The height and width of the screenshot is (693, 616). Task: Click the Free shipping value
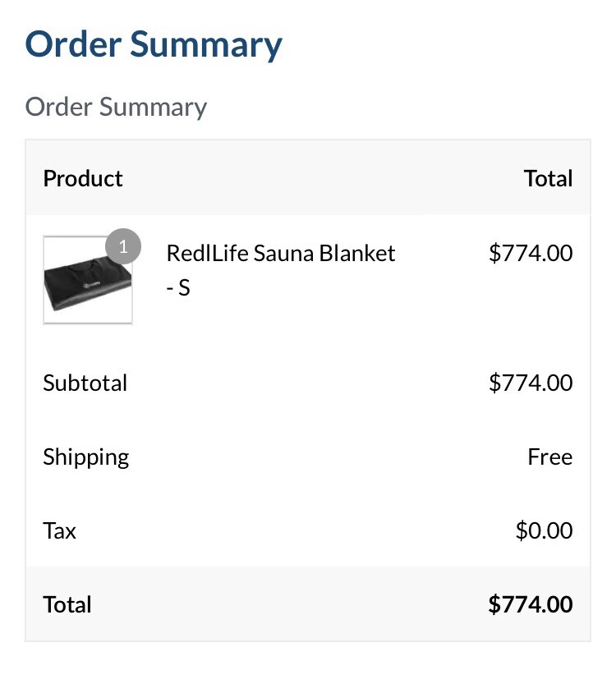[550, 457]
